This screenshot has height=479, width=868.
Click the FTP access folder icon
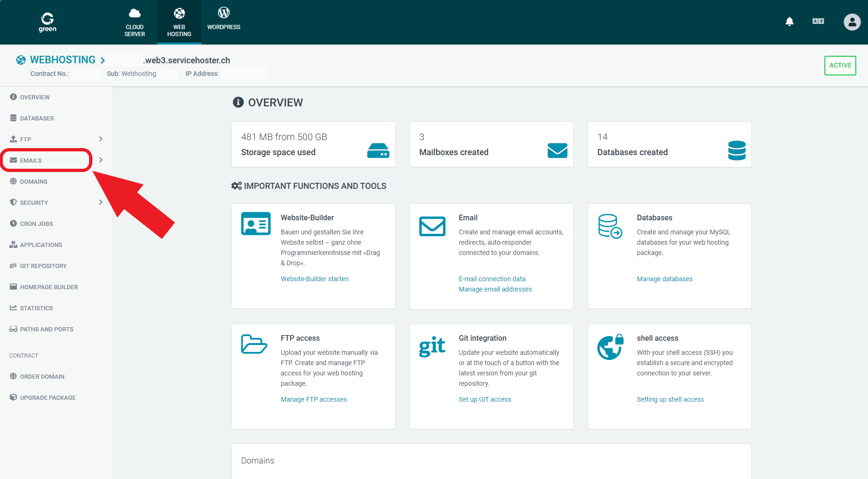click(254, 344)
